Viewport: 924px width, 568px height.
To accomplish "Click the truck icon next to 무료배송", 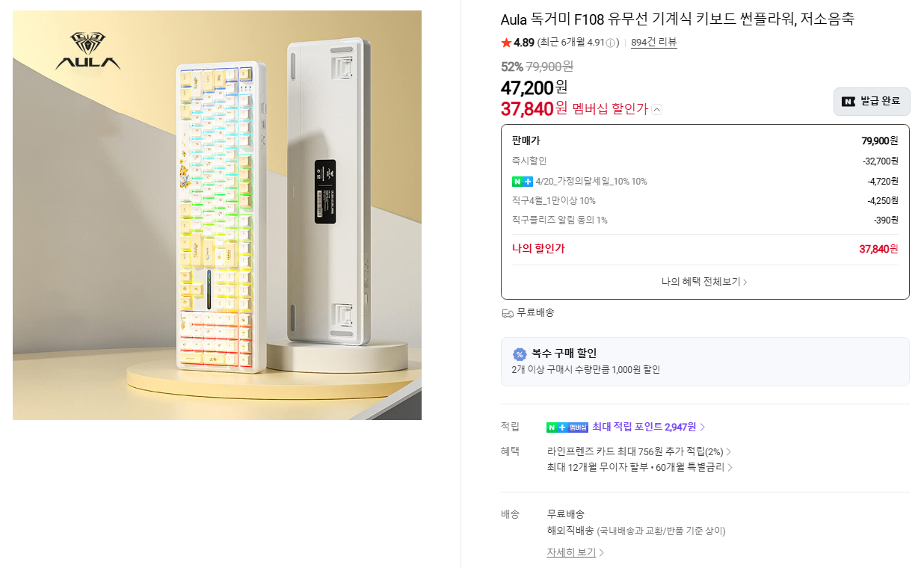I will [506, 313].
